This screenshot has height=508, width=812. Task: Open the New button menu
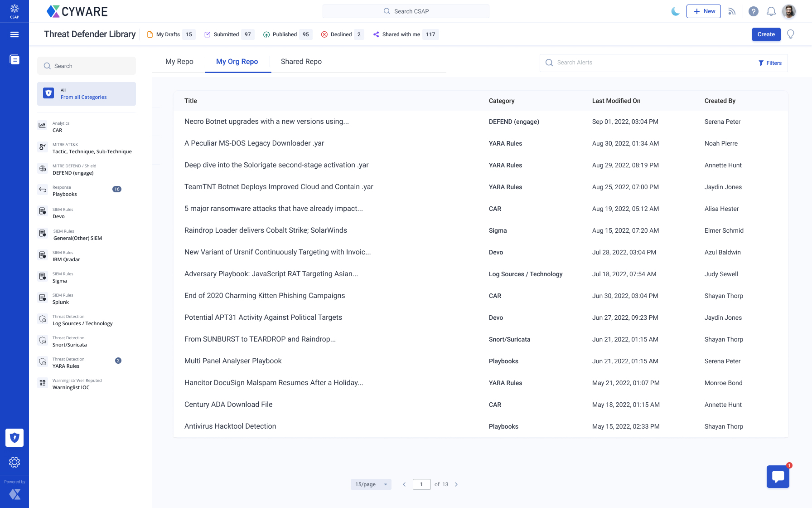click(703, 11)
